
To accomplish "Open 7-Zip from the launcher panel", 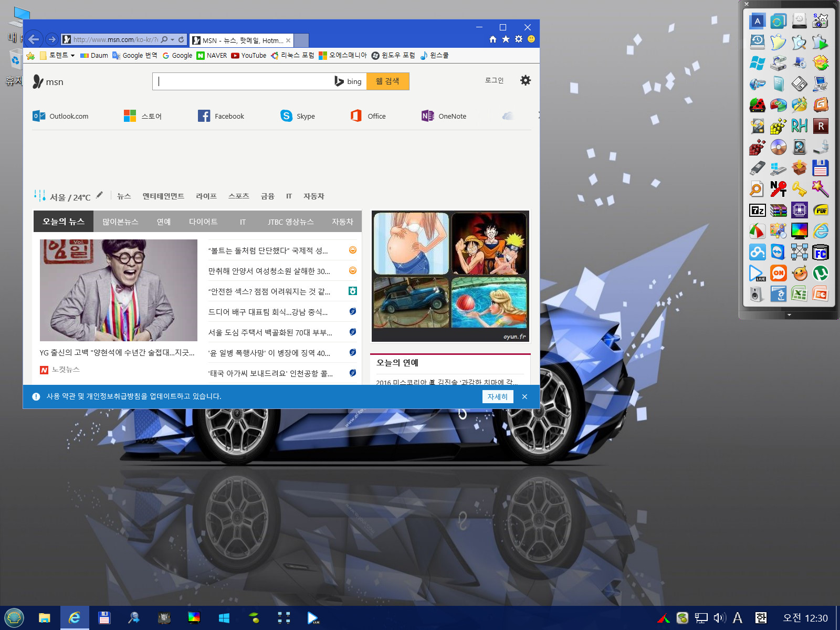I will point(757,211).
